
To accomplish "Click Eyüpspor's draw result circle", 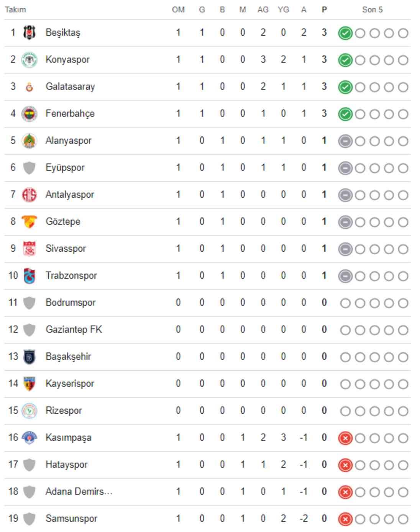I will (x=345, y=167).
